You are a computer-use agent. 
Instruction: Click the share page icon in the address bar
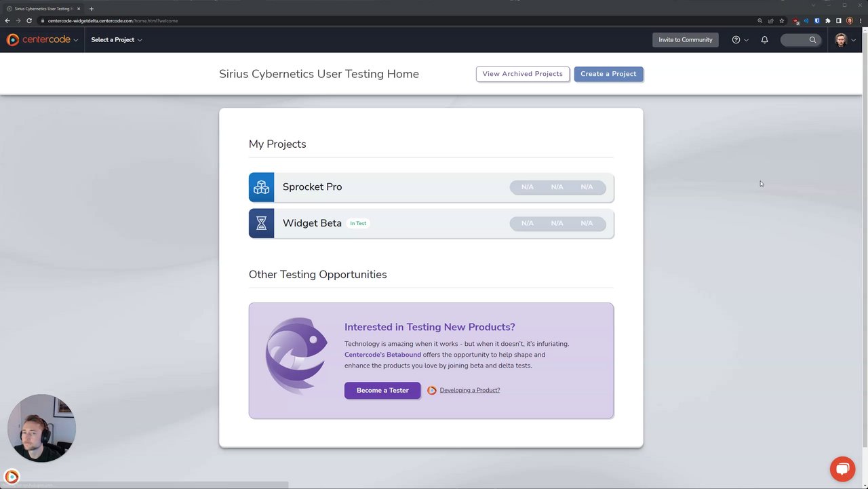[x=771, y=21]
